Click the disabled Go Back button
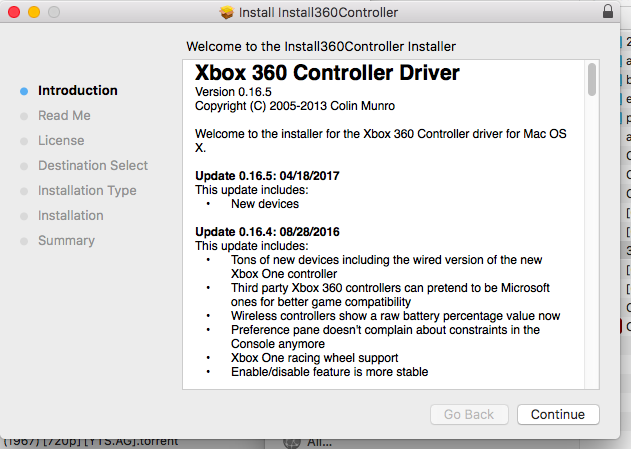Viewport: 631px width, 449px height. [469, 414]
